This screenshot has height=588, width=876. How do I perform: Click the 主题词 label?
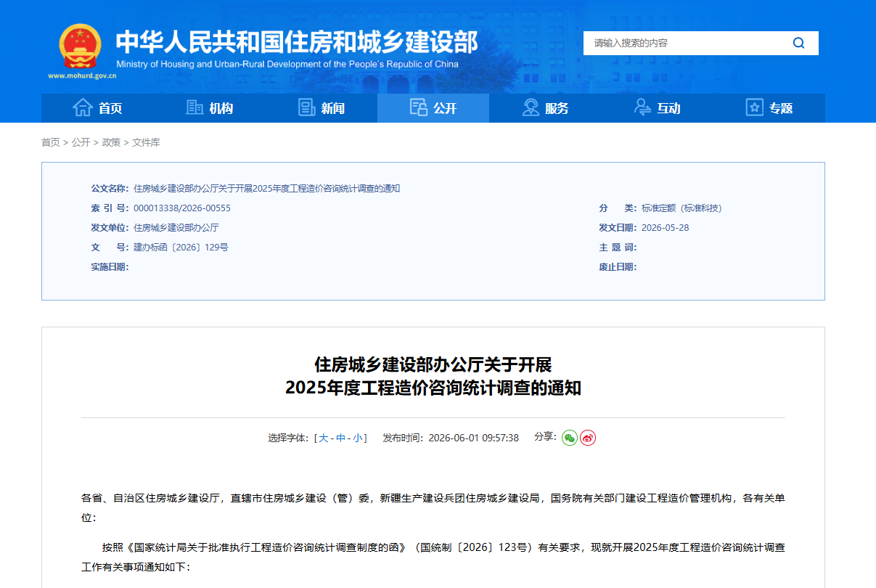[x=618, y=248]
